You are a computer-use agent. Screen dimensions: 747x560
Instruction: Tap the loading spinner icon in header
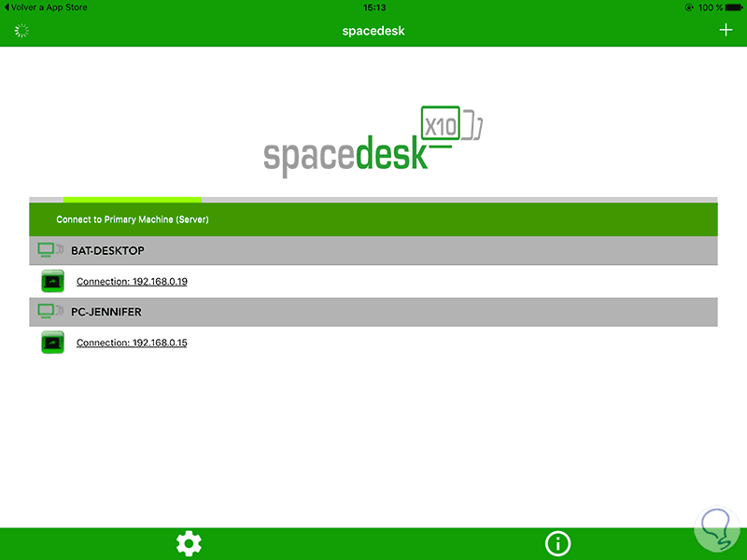click(21, 31)
